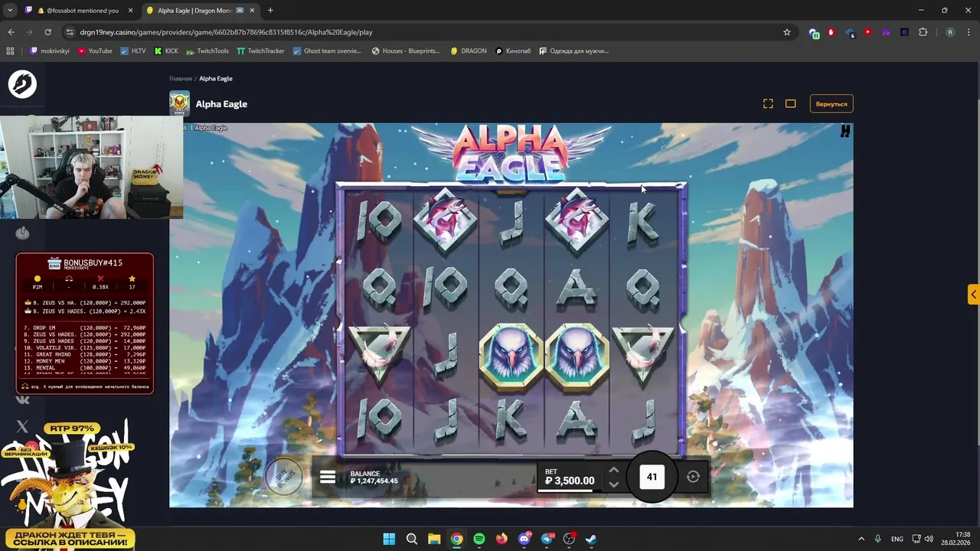Open Telegram from the taskbar

point(547,539)
